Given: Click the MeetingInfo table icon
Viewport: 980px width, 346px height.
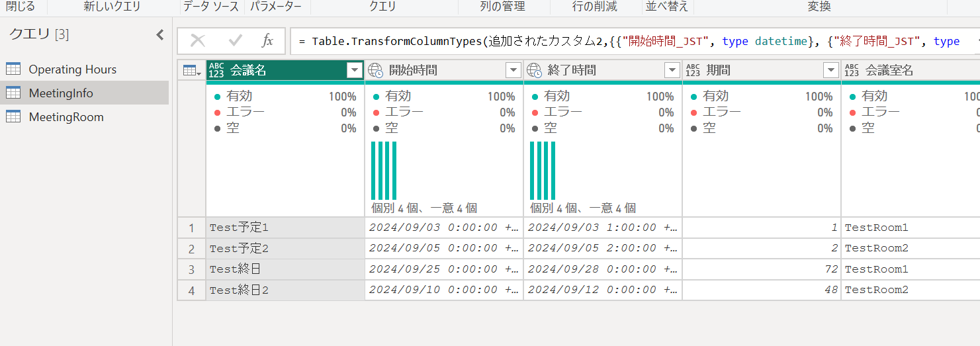Looking at the screenshot, I should point(13,93).
